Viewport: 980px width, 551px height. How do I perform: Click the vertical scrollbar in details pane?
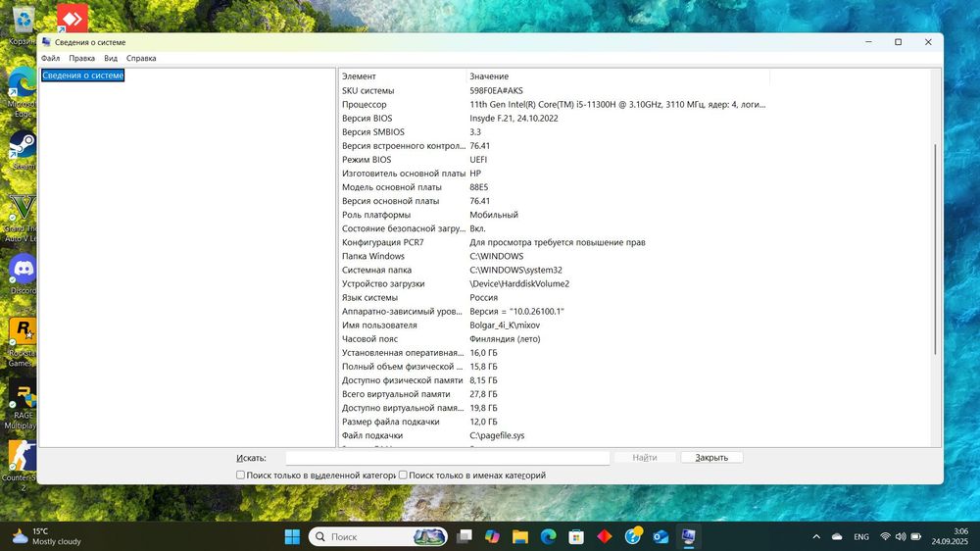[935, 250]
